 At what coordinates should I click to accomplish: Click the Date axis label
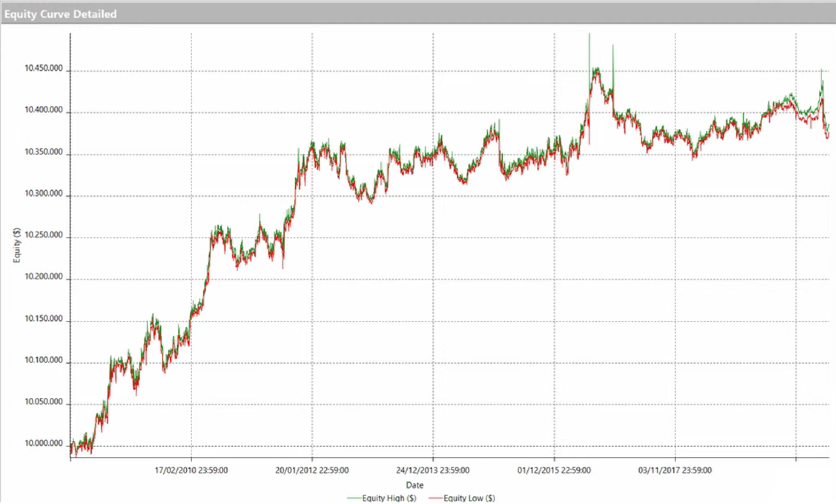click(415, 485)
